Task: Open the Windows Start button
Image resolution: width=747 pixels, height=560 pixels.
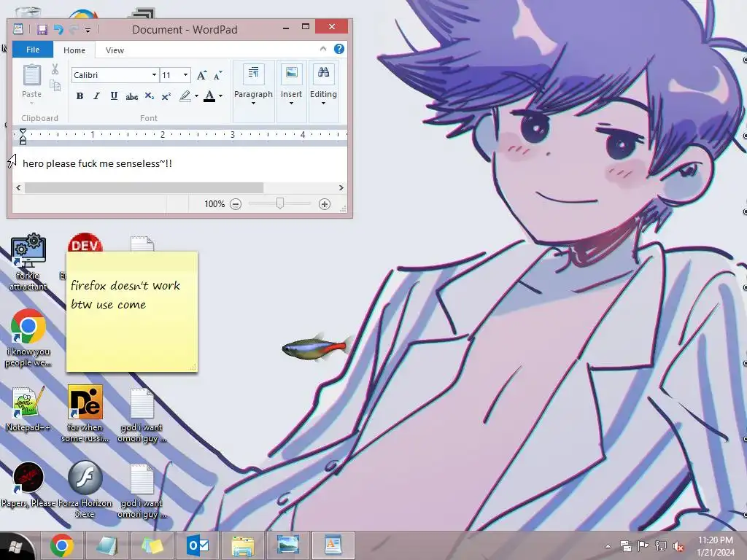Action: (x=15, y=548)
